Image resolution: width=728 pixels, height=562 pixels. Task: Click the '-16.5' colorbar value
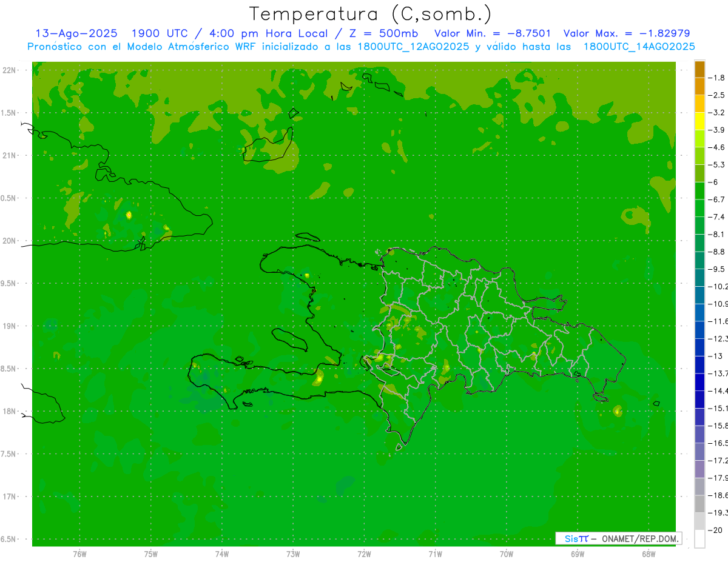click(718, 443)
